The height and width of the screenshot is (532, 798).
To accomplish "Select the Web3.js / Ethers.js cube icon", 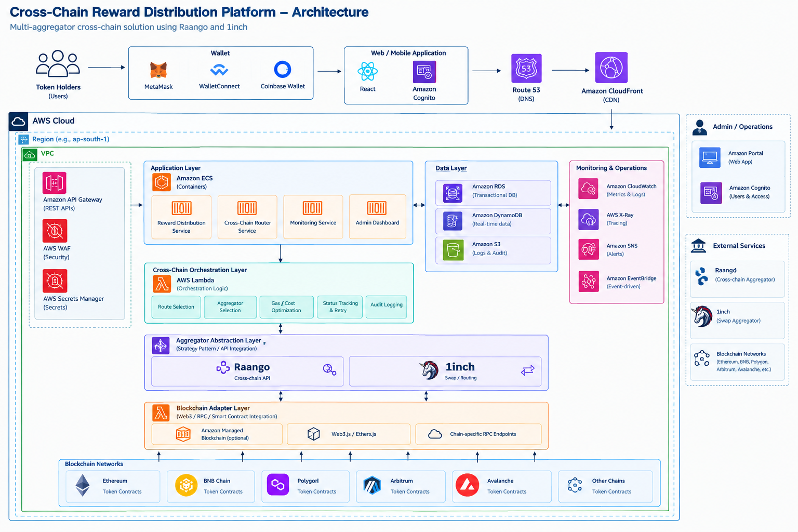I will pos(314,434).
